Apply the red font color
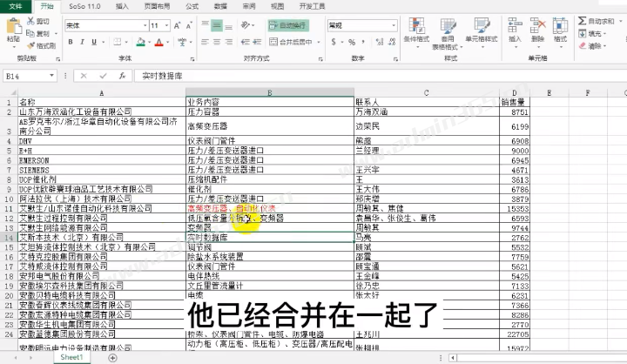This screenshot has width=627, height=364. 159,42
